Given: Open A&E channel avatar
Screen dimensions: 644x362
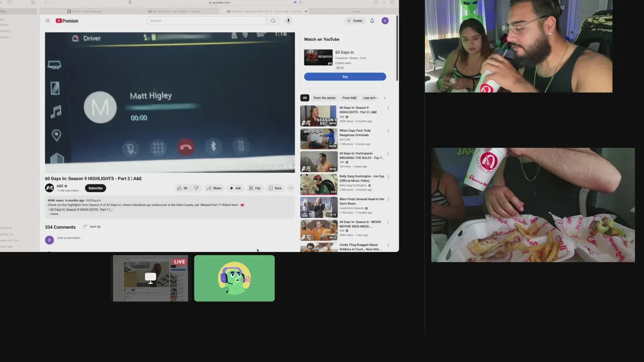Looking at the screenshot, I should pos(49,188).
